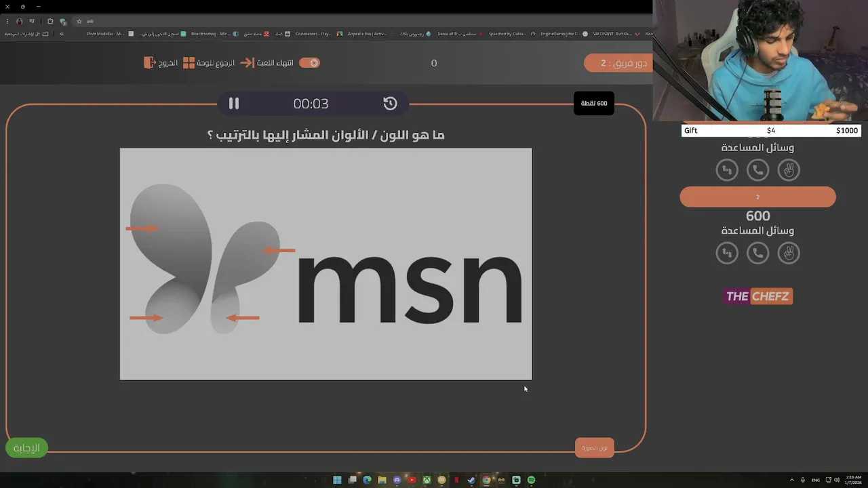Bookmark this page with the star icon
868x488 pixels.
click(79, 21)
